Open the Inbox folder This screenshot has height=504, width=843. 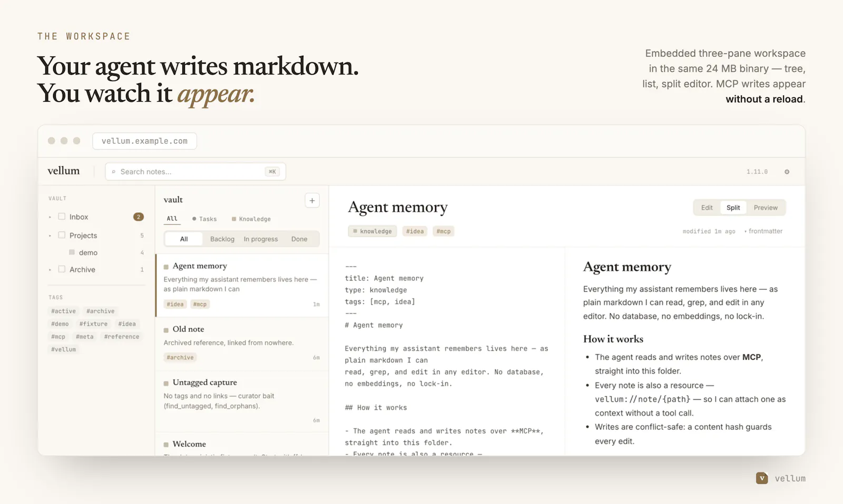pos(96,216)
